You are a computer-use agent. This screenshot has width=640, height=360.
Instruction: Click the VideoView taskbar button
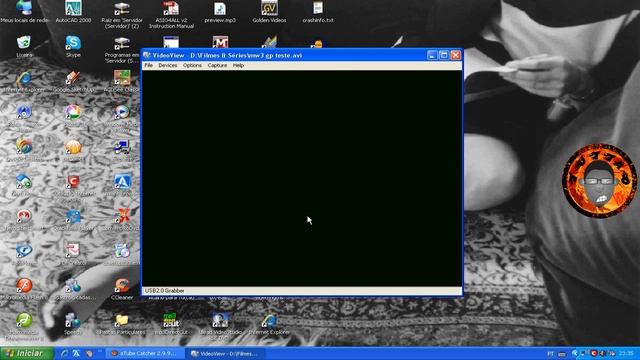click(x=226, y=353)
